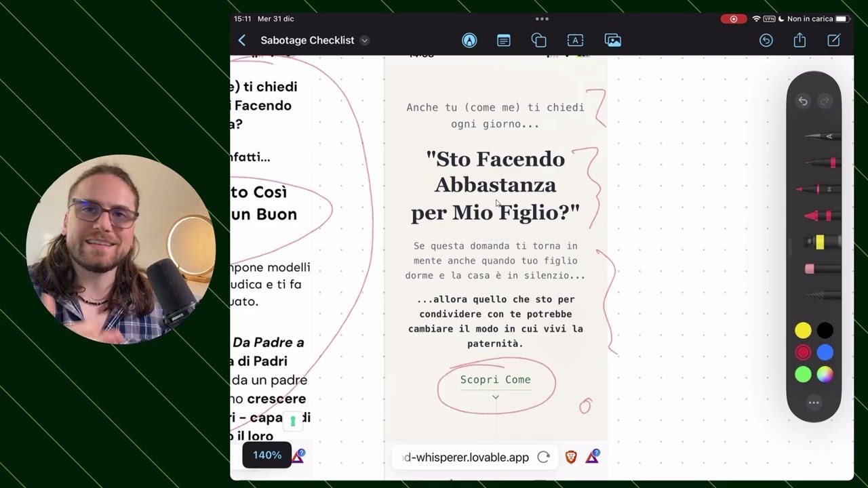Tap the undo icon in top toolbar

[x=766, y=41]
